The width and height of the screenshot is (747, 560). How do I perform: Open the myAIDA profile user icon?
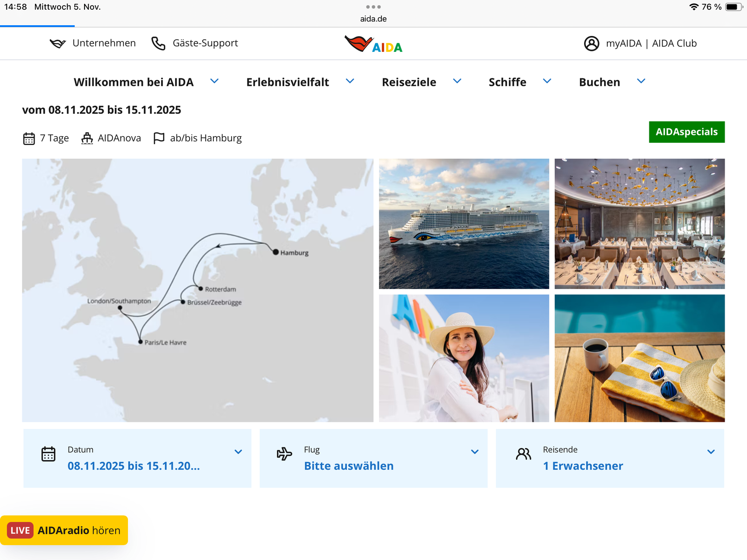[592, 43]
